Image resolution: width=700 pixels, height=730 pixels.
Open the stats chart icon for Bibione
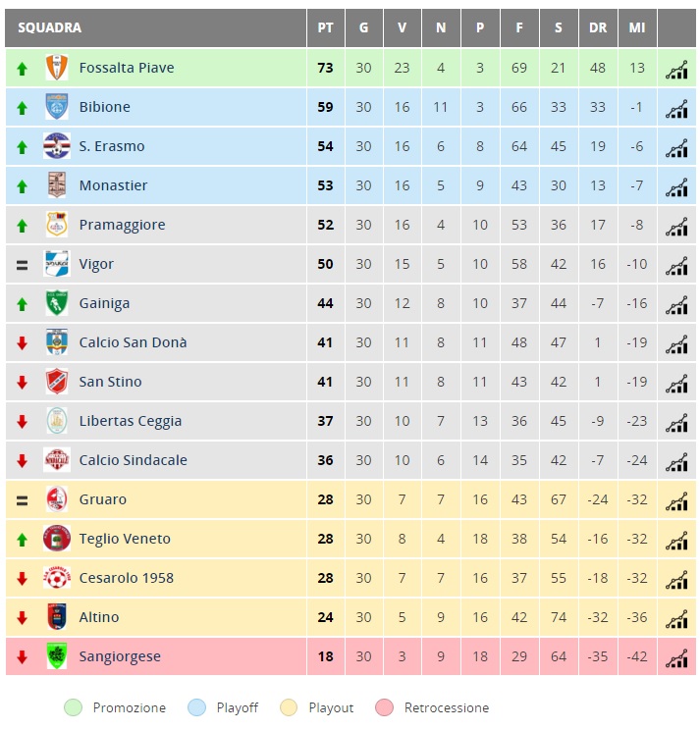click(x=676, y=108)
